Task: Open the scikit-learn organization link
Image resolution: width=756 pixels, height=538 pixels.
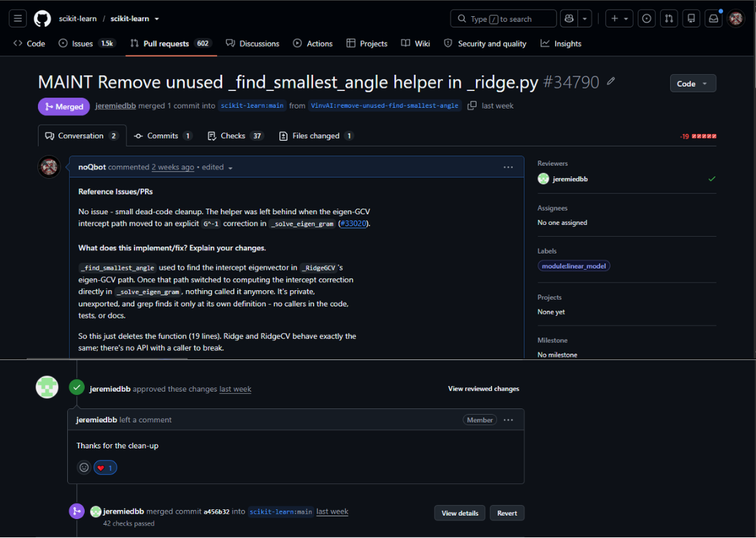Action: (x=78, y=19)
